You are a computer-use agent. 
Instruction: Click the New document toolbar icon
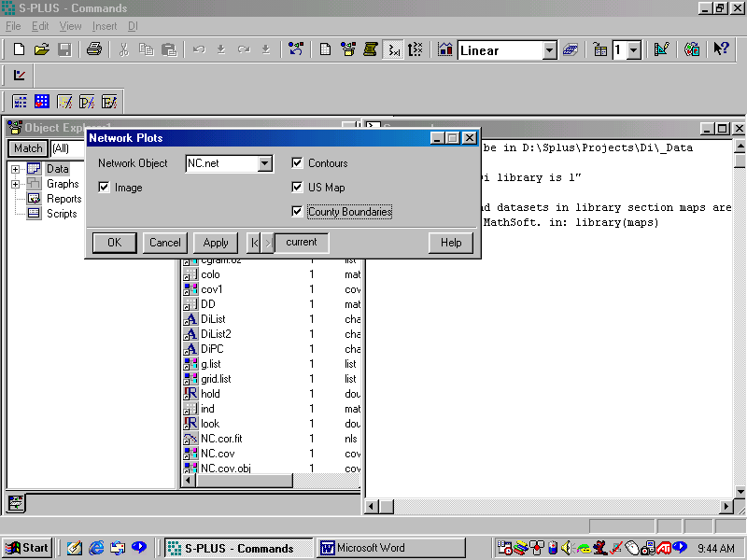click(19, 49)
